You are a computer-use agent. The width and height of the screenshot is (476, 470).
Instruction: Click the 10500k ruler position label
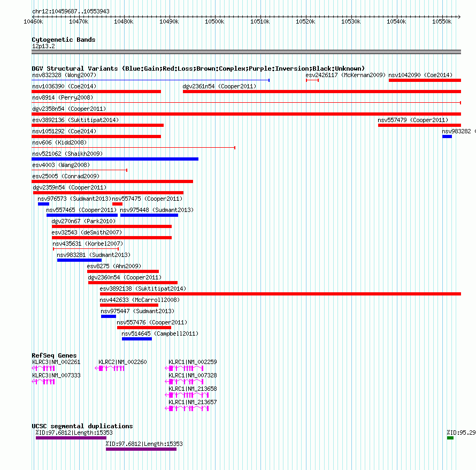pyautogui.click(x=214, y=21)
